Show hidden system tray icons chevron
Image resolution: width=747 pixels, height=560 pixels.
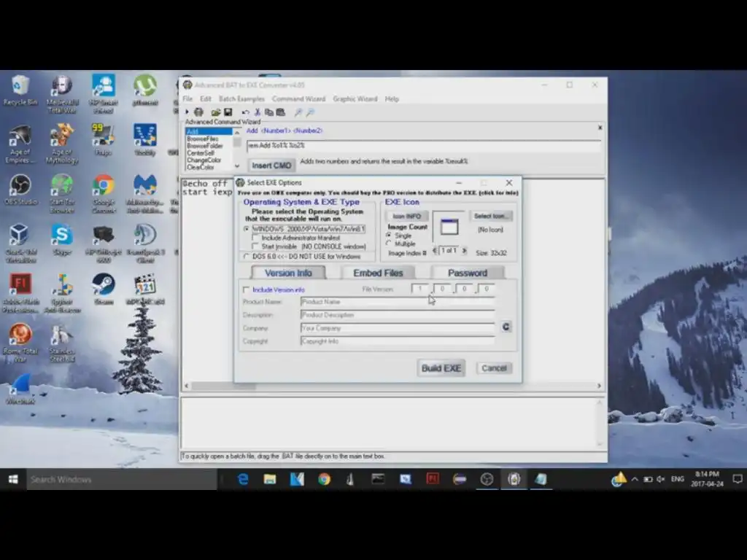pos(635,479)
